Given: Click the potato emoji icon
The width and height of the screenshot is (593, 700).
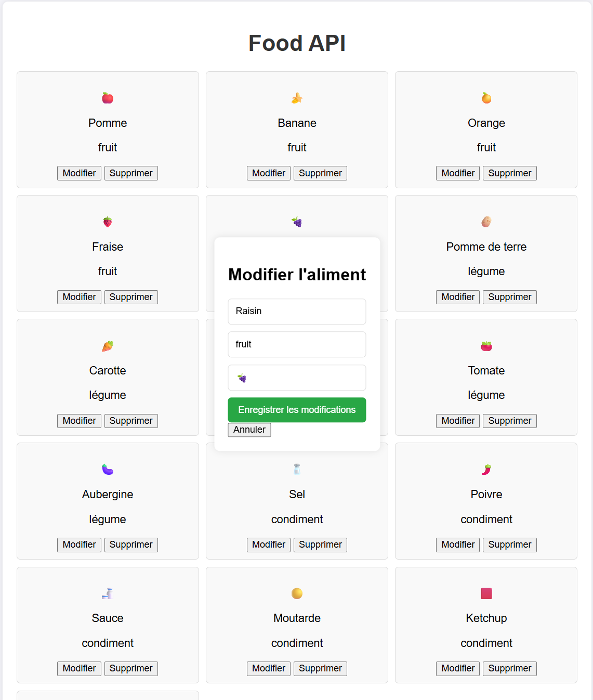Looking at the screenshot, I should click(486, 222).
